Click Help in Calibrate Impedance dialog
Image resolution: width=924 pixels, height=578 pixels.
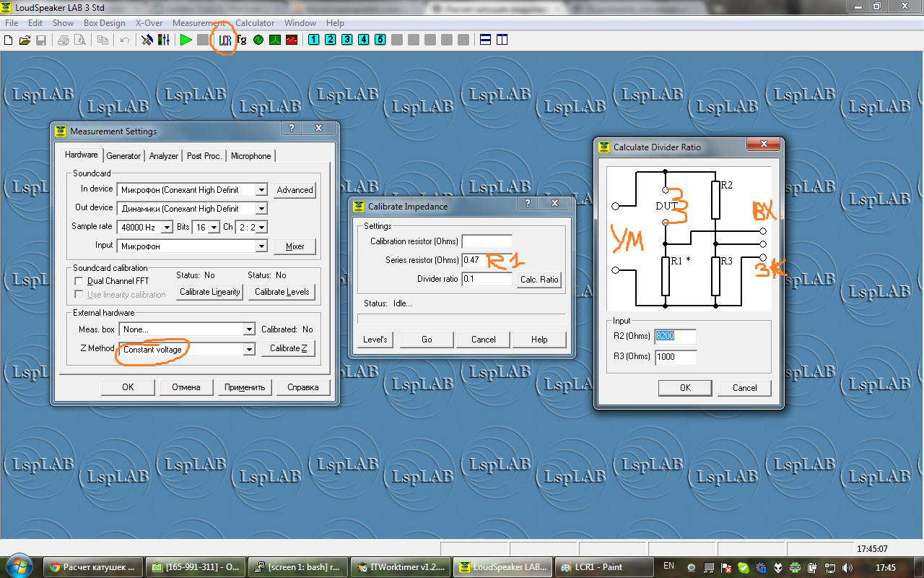[x=539, y=340]
